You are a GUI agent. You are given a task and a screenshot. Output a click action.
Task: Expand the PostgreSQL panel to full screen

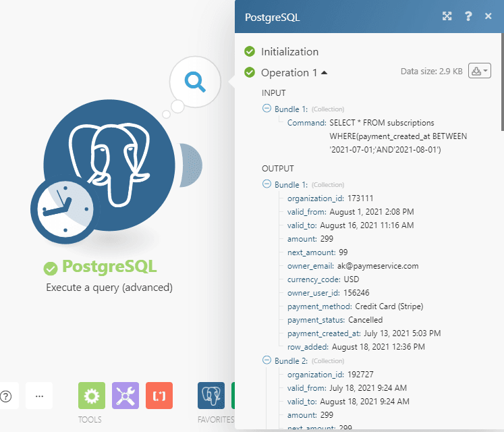[447, 17]
